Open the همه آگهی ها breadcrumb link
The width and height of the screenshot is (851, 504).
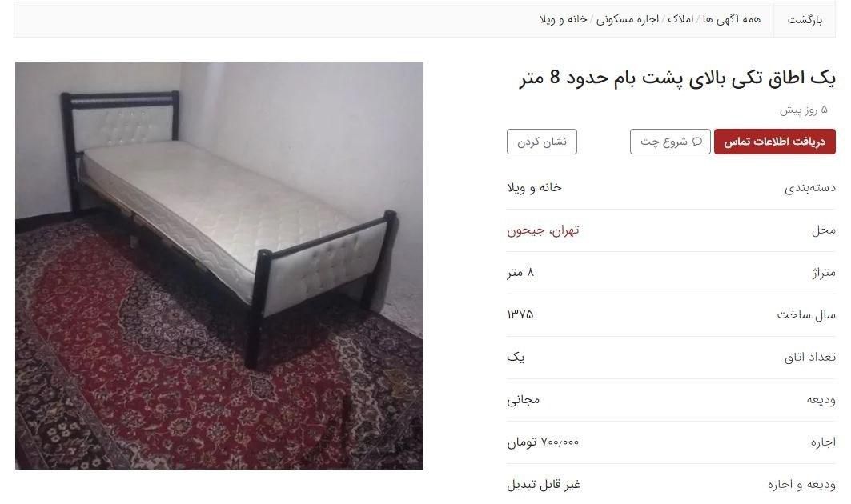pos(731,19)
